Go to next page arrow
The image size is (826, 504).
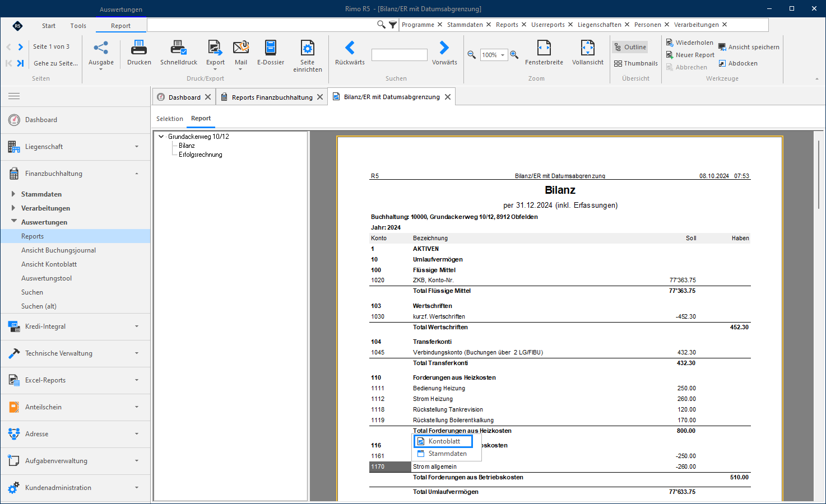(x=21, y=47)
